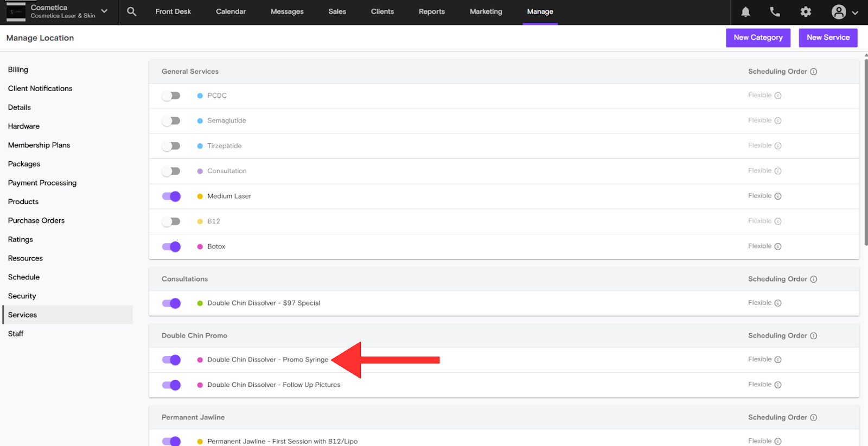
Task: Open Double Chin Dissolver - Follow Up Pictures
Action: (274, 385)
